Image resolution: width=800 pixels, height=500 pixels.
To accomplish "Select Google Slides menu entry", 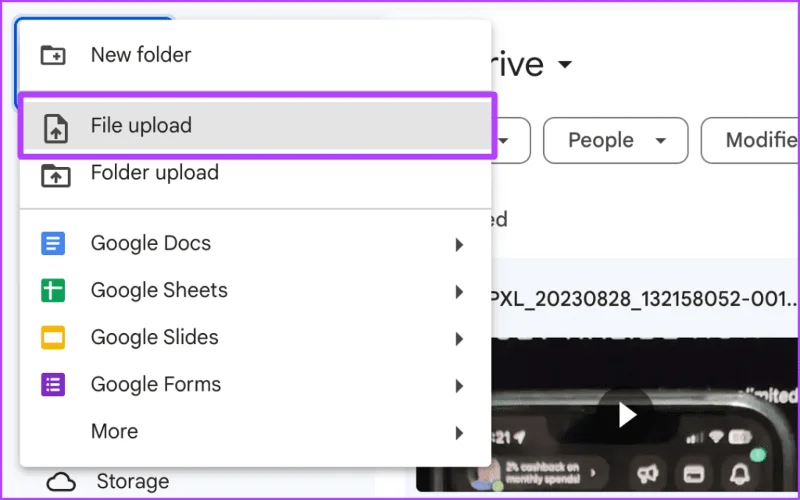I will [255, 337].
